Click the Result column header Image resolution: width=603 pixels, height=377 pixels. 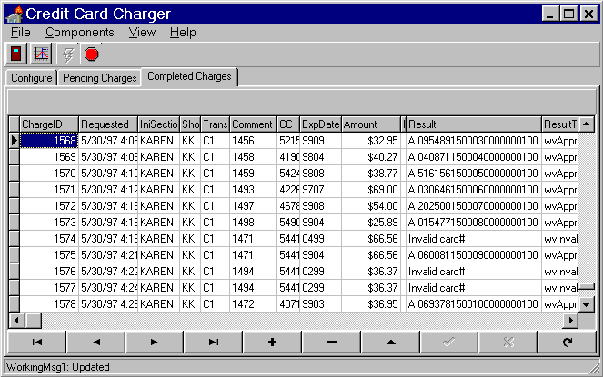(474, 125)
